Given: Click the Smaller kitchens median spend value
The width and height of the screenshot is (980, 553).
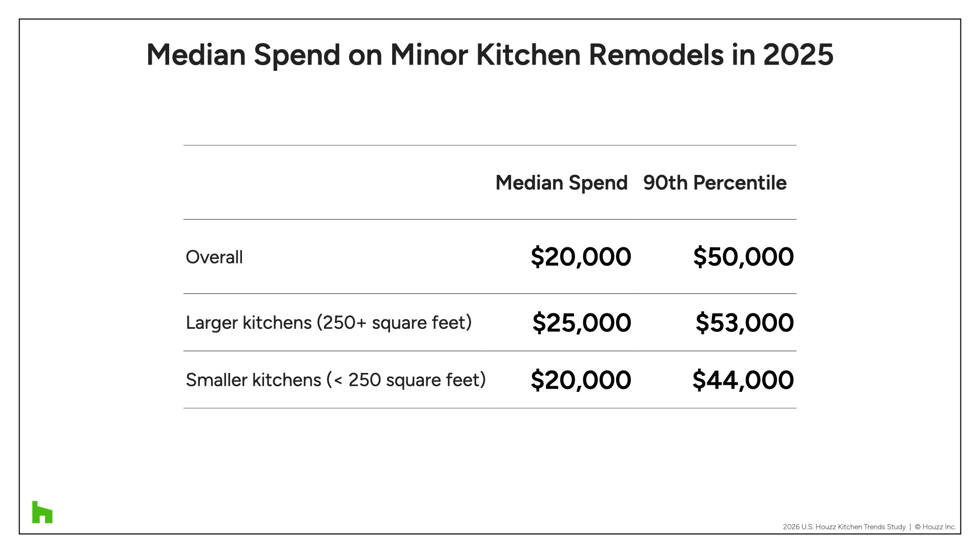Looking at the screenshot, I should (x=581, y=380).
